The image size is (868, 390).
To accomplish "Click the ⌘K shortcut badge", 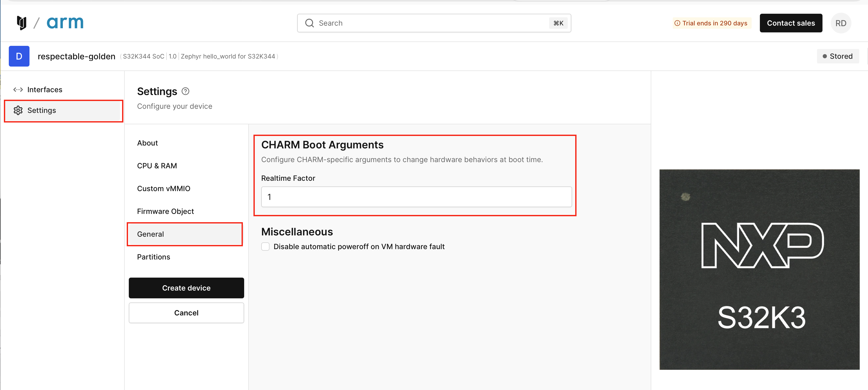I will coord(558,23).
